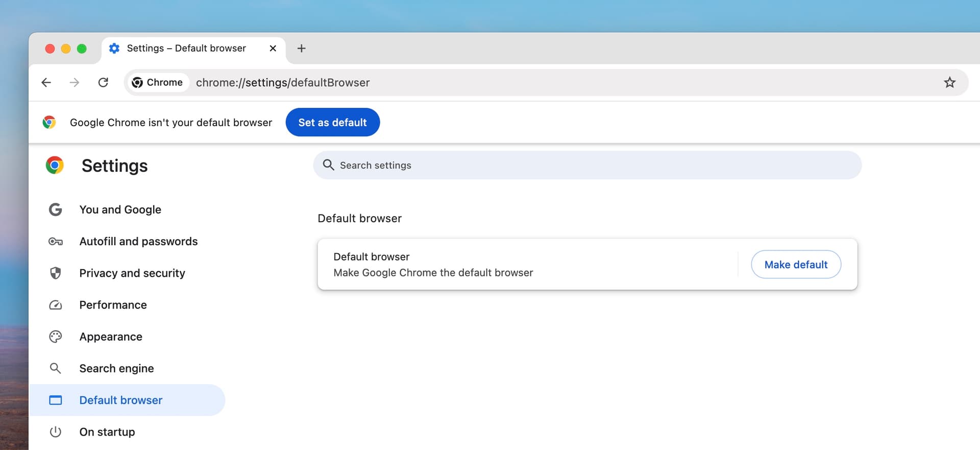
Task: Click the Google G icon in sidebar
Action: pos(55,209)
